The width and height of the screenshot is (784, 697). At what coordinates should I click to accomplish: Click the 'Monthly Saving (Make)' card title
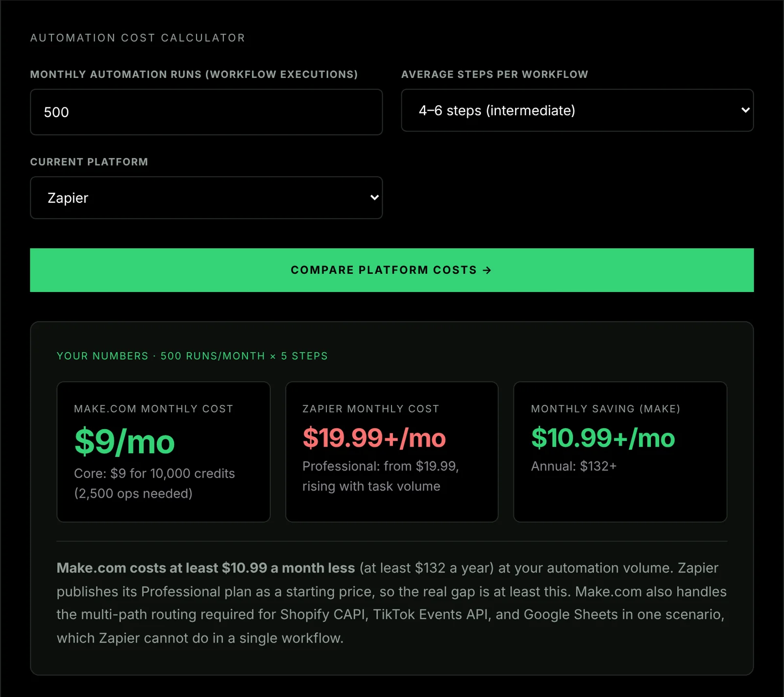606,409
